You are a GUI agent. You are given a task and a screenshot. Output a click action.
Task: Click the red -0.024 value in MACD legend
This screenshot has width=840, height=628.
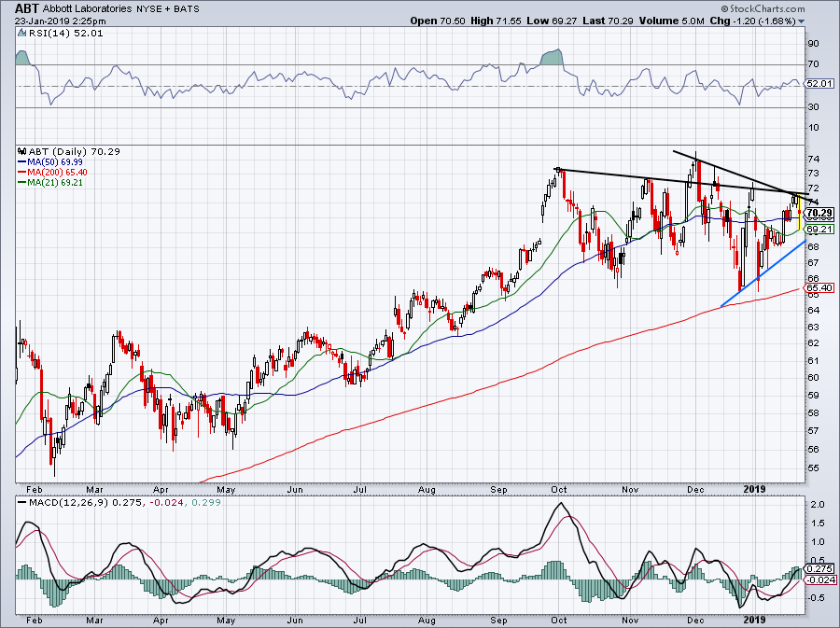[167, 503]
